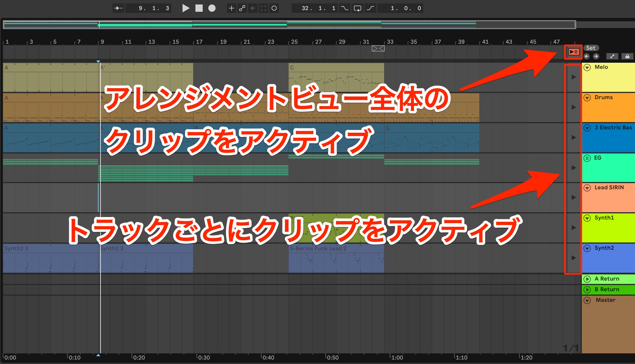Select the Melo track name
Image resolution: width=635 pixels, height=364 pixels.
601,67
